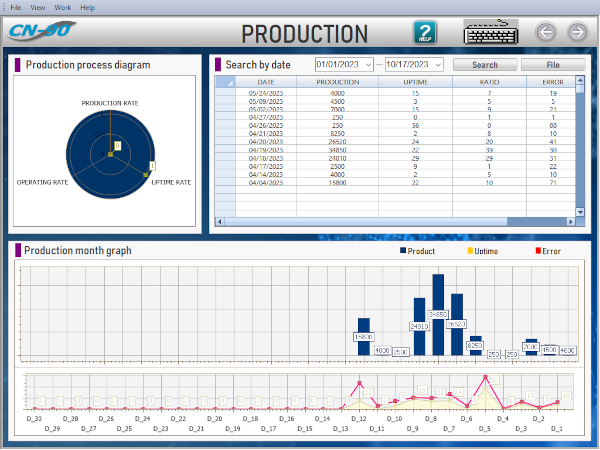This screenshot has width=600, height=450.
Task: Go back with left arrow button
Action: coord(546,32)
